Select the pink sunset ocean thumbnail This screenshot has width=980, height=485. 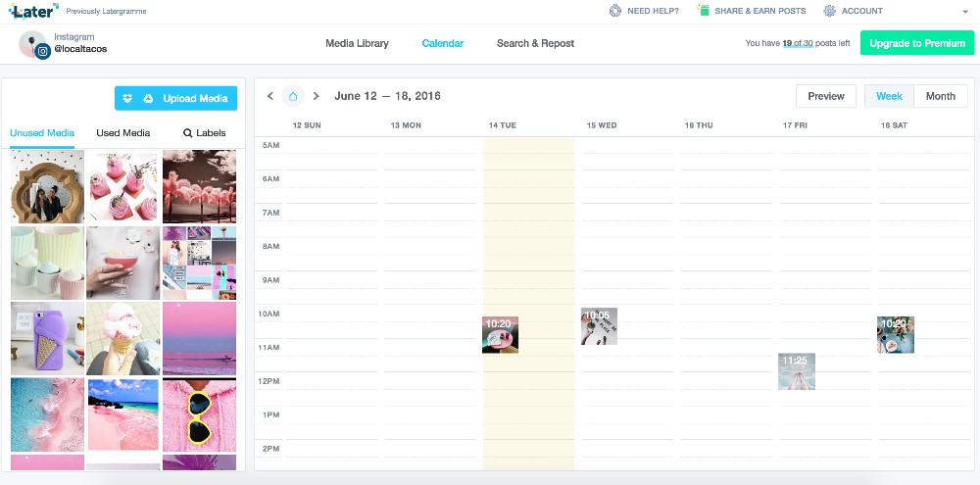tap(199, 339)
